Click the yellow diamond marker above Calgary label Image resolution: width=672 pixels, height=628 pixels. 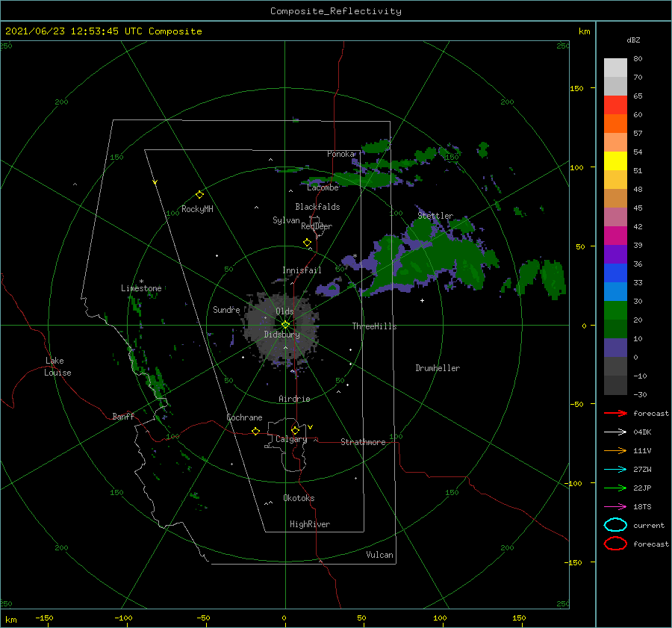point(295,430)
